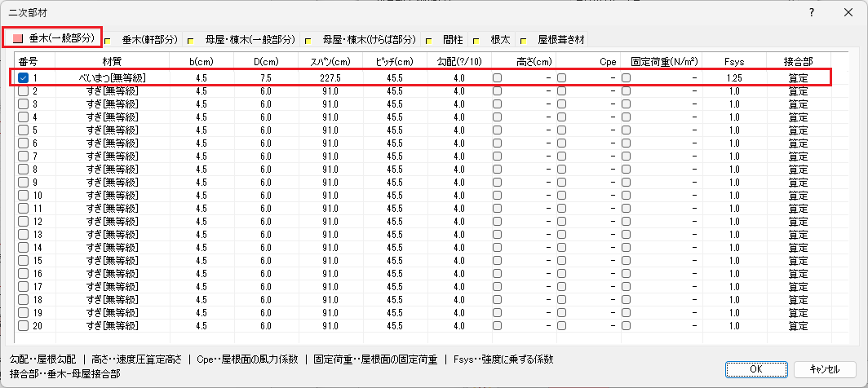
Task: Go to the 間柱 tab
Action: click(x=453, y=39)
